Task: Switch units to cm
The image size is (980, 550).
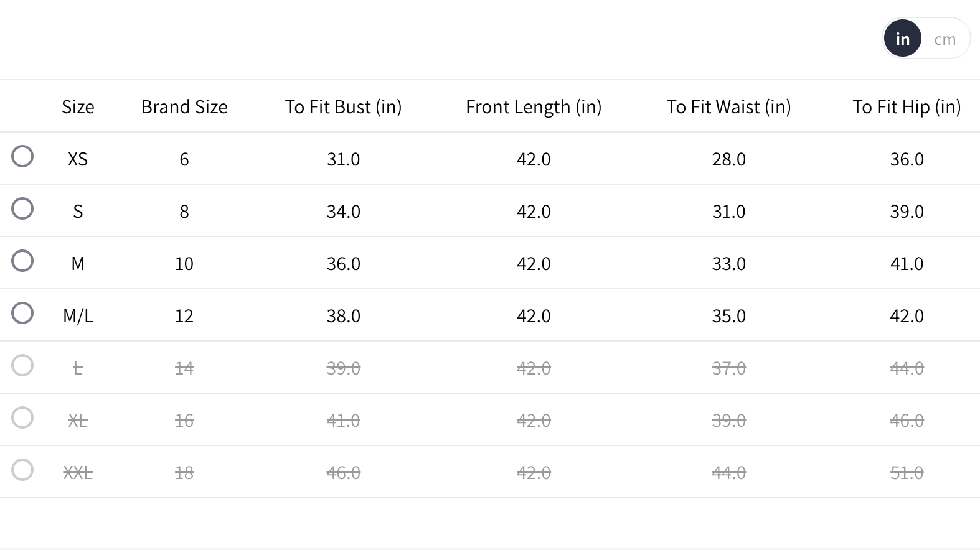Action: pyautogui.click(x=945, y=39)
